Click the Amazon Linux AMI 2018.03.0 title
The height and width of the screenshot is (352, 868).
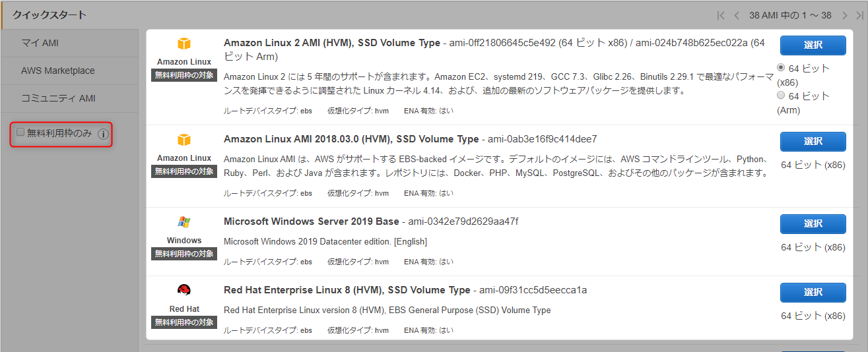[x=351, y=139]
